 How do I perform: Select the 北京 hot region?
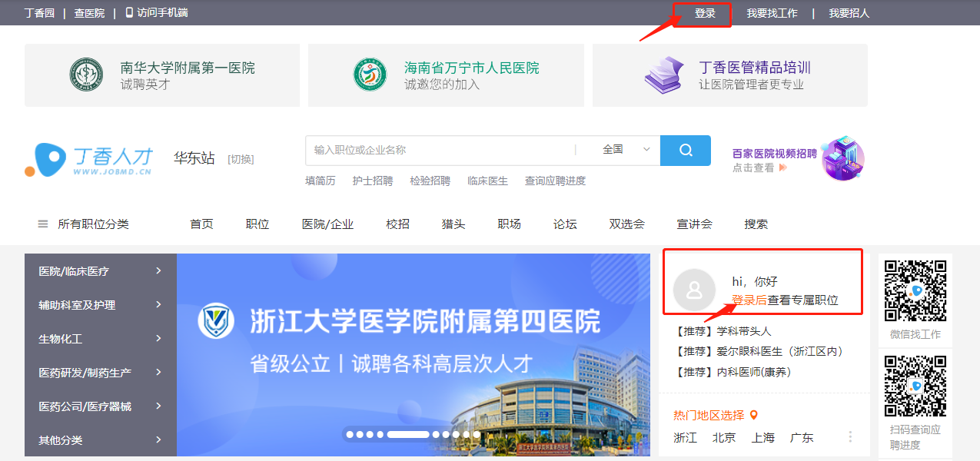click(x=724, y=437)
